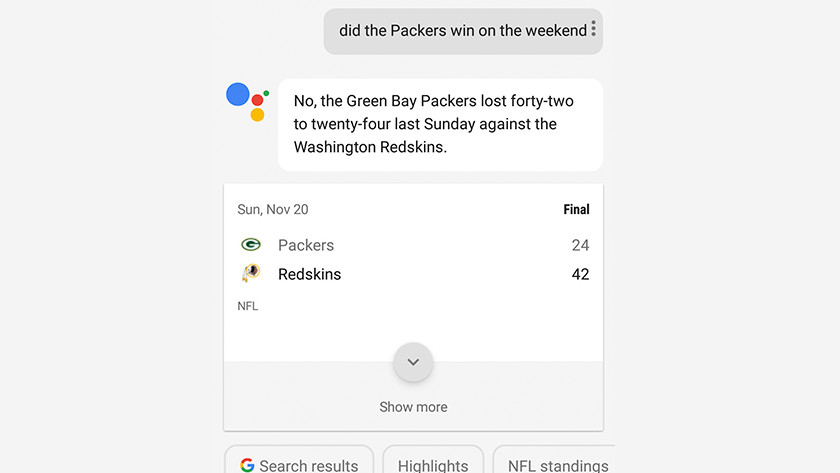Click the Redskins score of 42
The width and height of the screenshot is (840, 473).
[x=580, y=274]
